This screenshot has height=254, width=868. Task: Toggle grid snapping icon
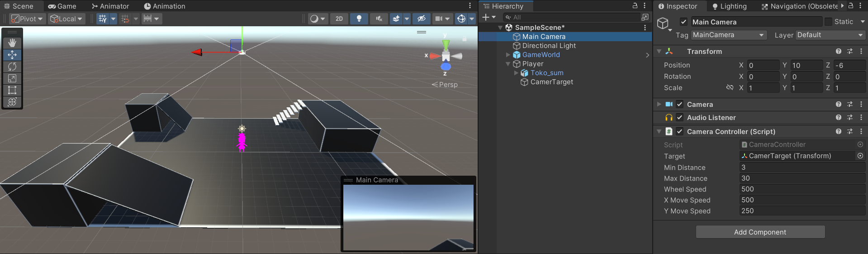tap(125, 19)
